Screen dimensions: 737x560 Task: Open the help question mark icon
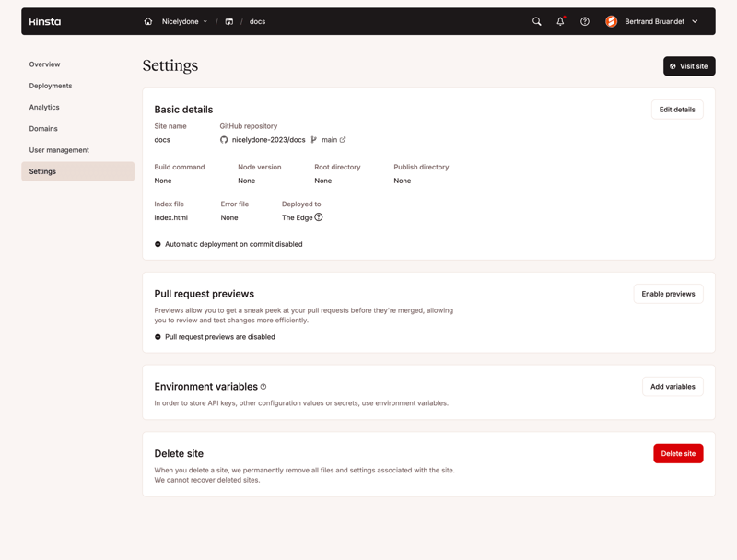[x=584, y=21]
